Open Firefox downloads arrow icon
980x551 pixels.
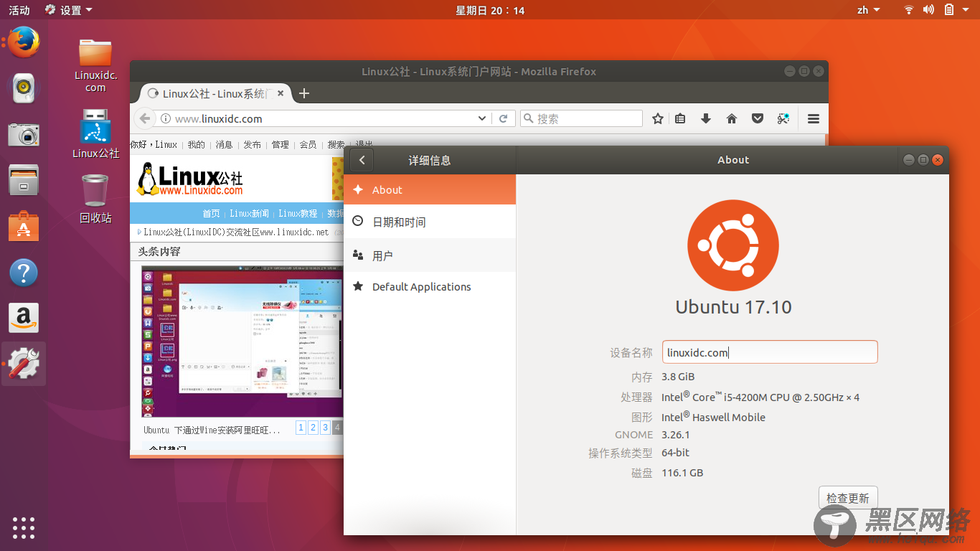[x=706, y=118]
